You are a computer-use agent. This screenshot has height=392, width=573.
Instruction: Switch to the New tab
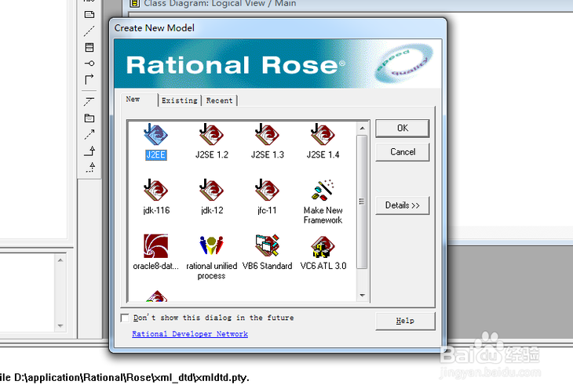point(139,100)
